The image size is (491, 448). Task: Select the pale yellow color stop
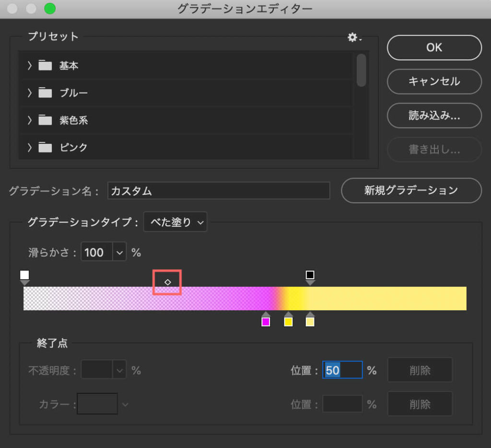(x=310, y=319)
